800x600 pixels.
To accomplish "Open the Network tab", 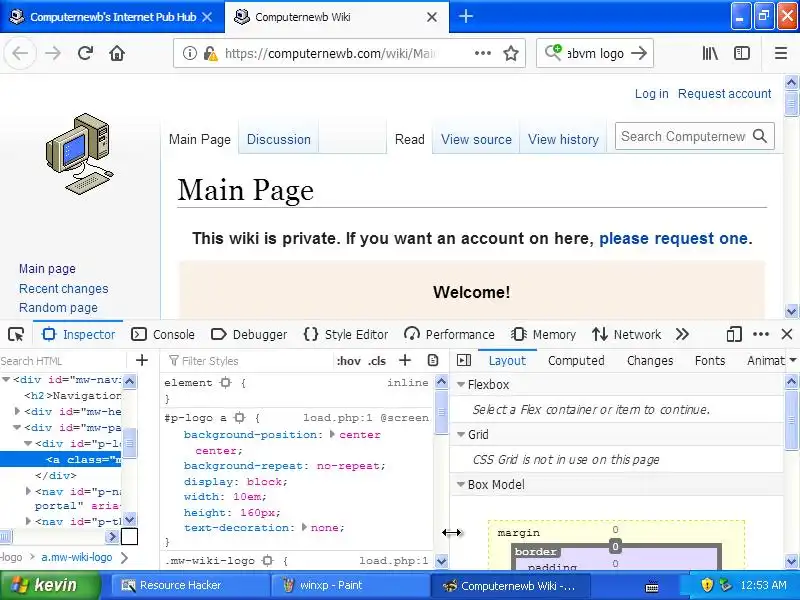I will click(x=627, y=335).
